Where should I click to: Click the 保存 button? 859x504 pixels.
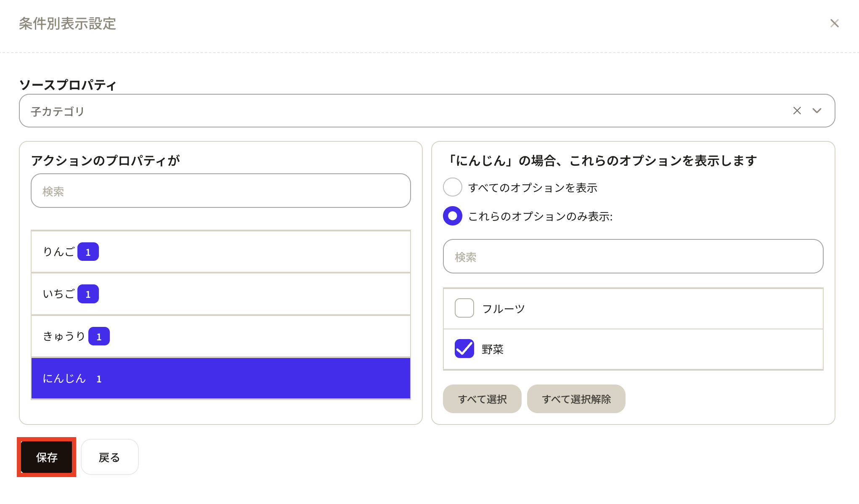pyautogui.click(x=47, y=457)
